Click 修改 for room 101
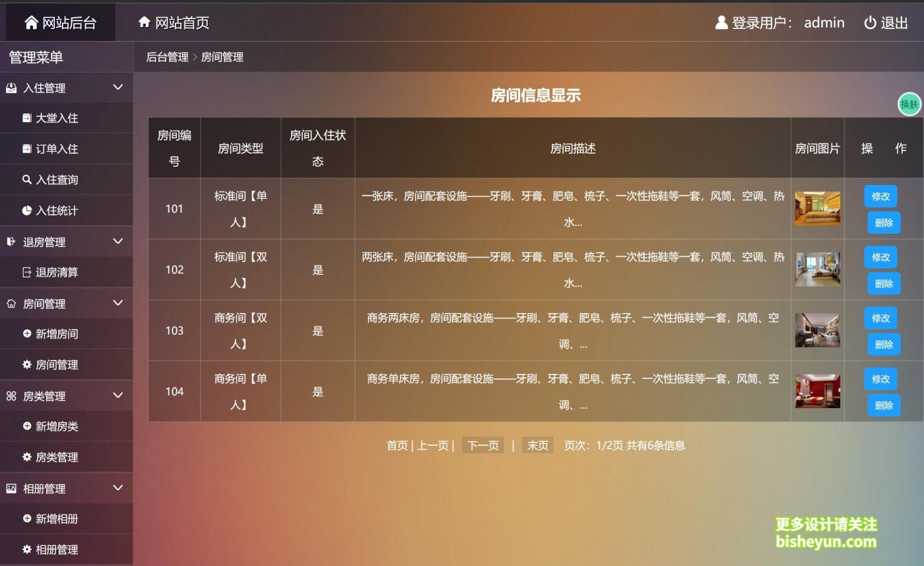The width and height of the screenshot is (924, 566). 880,196
